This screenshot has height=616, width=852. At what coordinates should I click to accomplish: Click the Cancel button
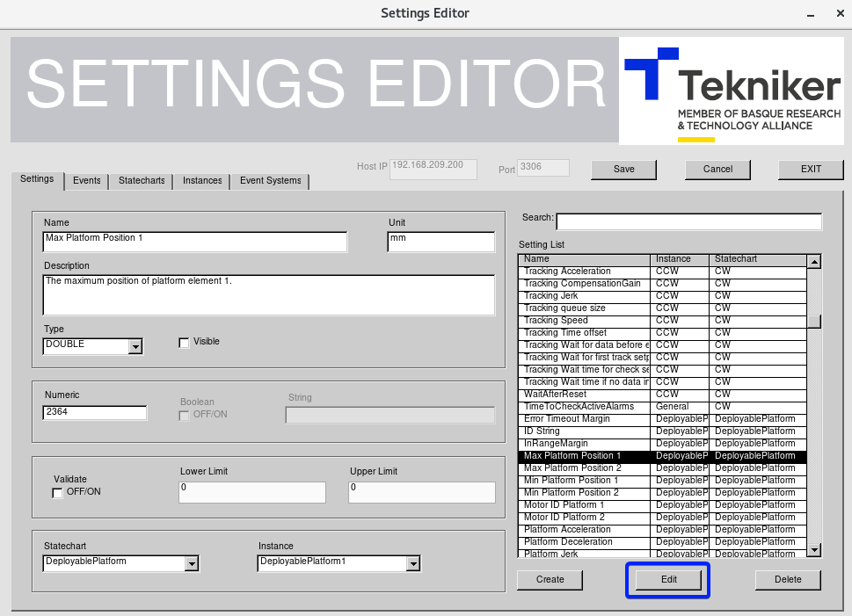(x=717, y=170)
